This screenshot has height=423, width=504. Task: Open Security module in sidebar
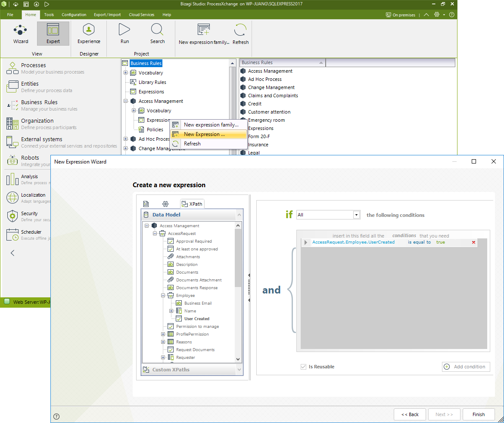[28, 216]
